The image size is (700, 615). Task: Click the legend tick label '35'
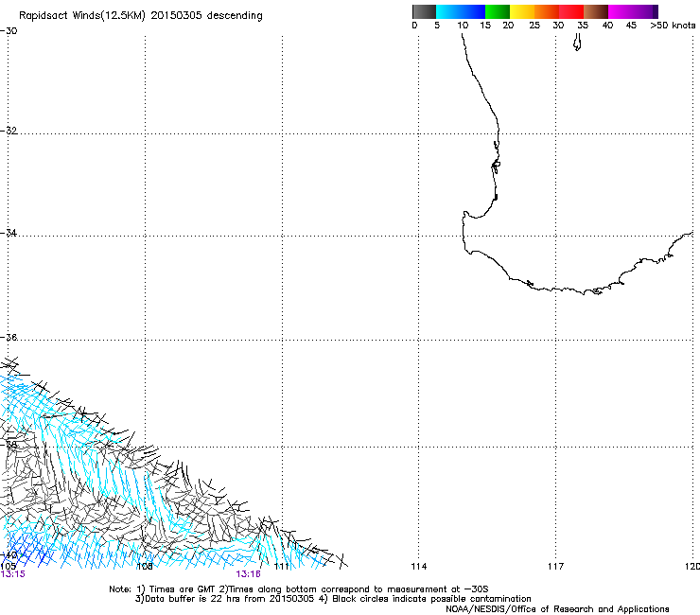click(x=583, y=26)
